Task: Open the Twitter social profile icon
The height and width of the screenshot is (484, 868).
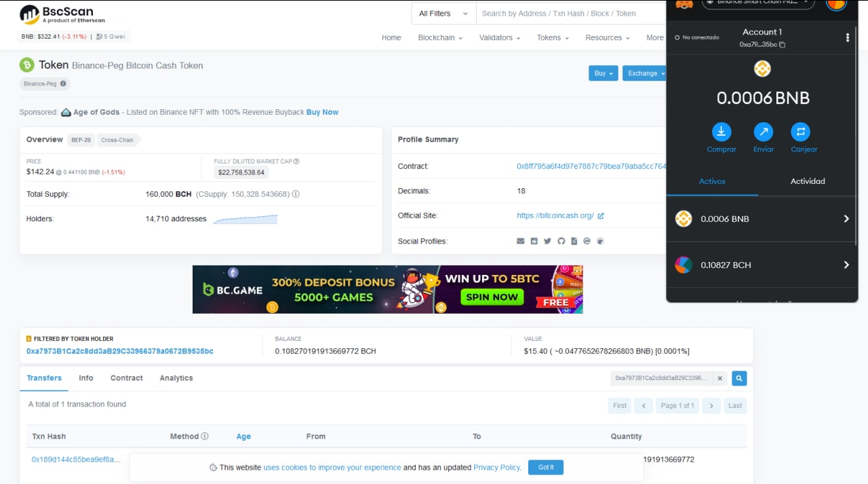Action: coord(547,241)
